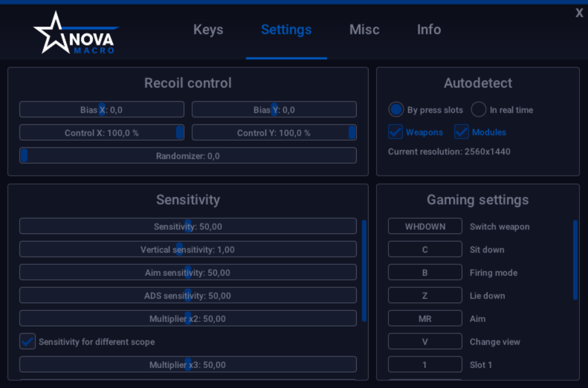The width and height of the screenshot is (588, 388).
Task: Rebind the WHDOWN switch weapon key
Action: point(425,226)
